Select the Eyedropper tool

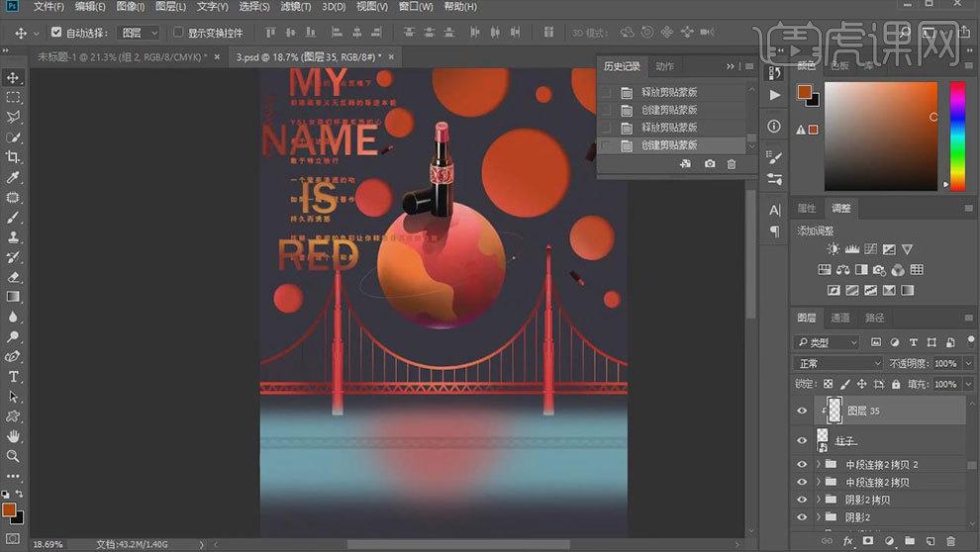point(13,177)
